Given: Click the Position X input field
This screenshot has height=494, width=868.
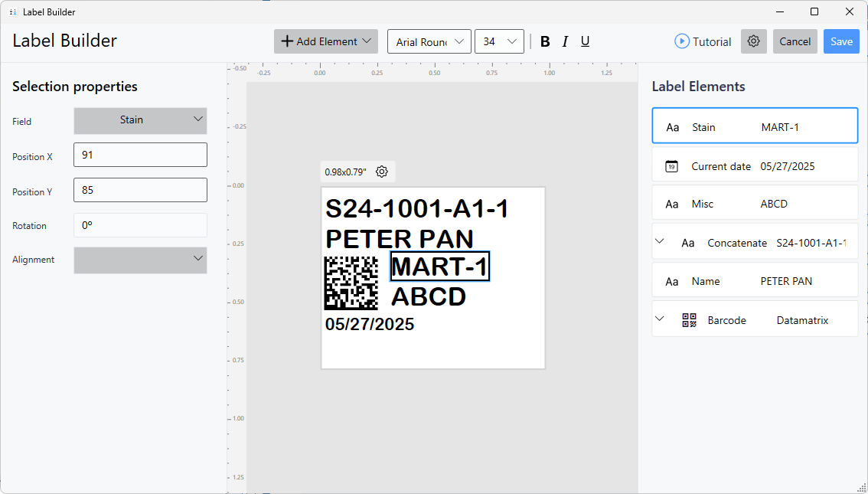Looking at the screenshot, I should [140, 155].
